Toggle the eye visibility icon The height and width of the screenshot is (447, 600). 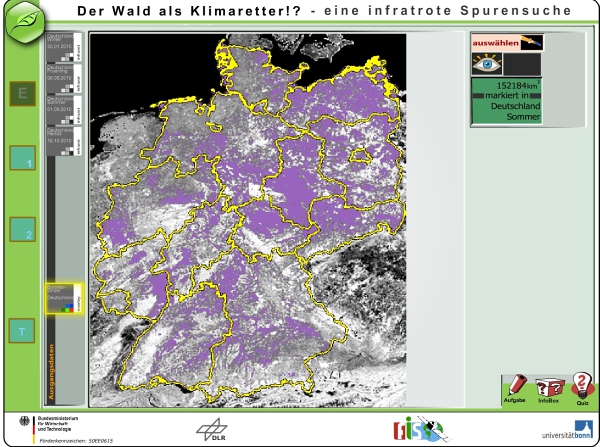(x=487, y=64)
